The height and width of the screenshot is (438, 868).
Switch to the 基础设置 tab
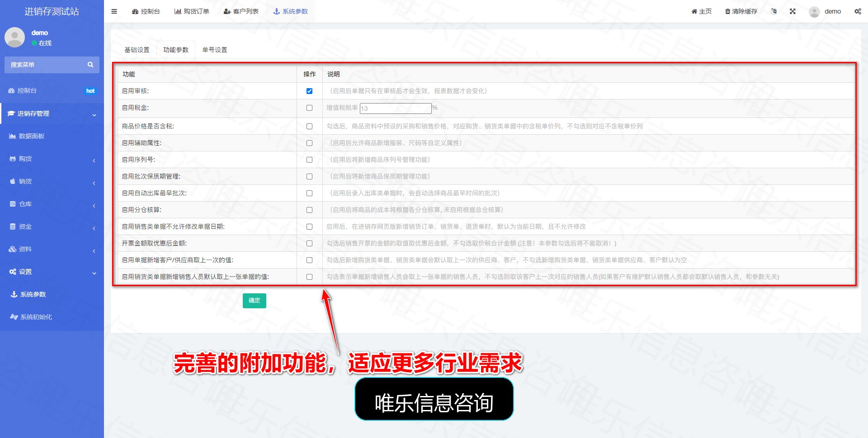coord(137,50)
